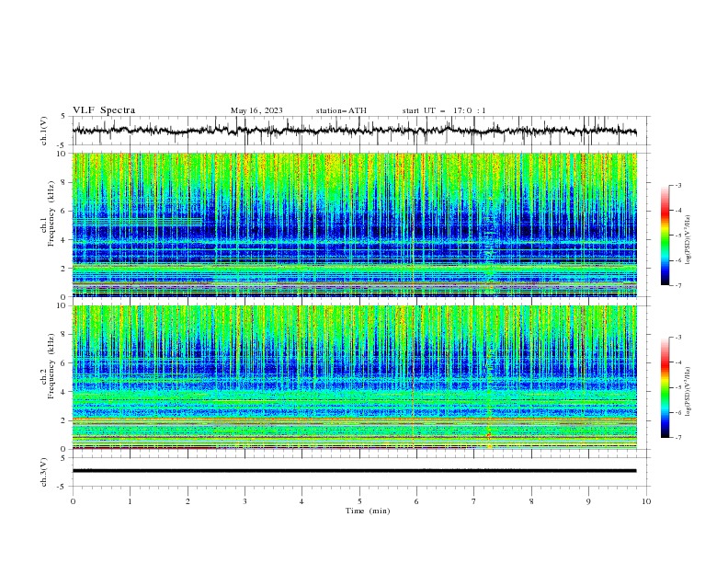728x563 pixels.
Task: Click the ch.2 "Frequency (kHz)" axis label
Action: tap(51, 366)
